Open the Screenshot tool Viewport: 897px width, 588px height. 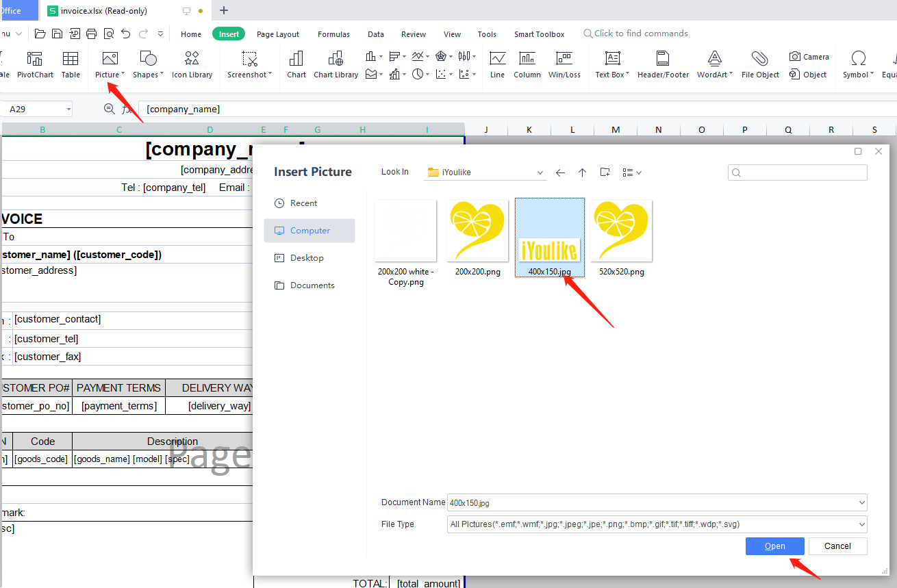(x=249, y=59)
